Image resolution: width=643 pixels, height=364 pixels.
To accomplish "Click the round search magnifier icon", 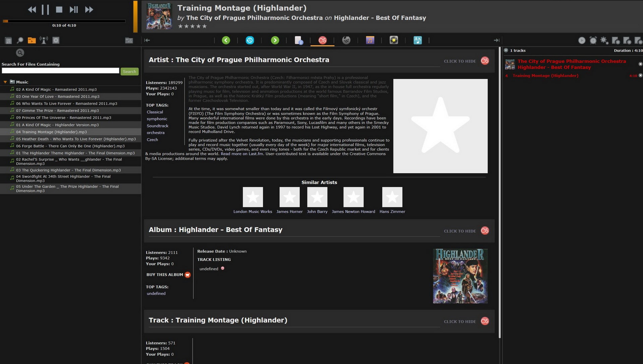I will (20, 53).
